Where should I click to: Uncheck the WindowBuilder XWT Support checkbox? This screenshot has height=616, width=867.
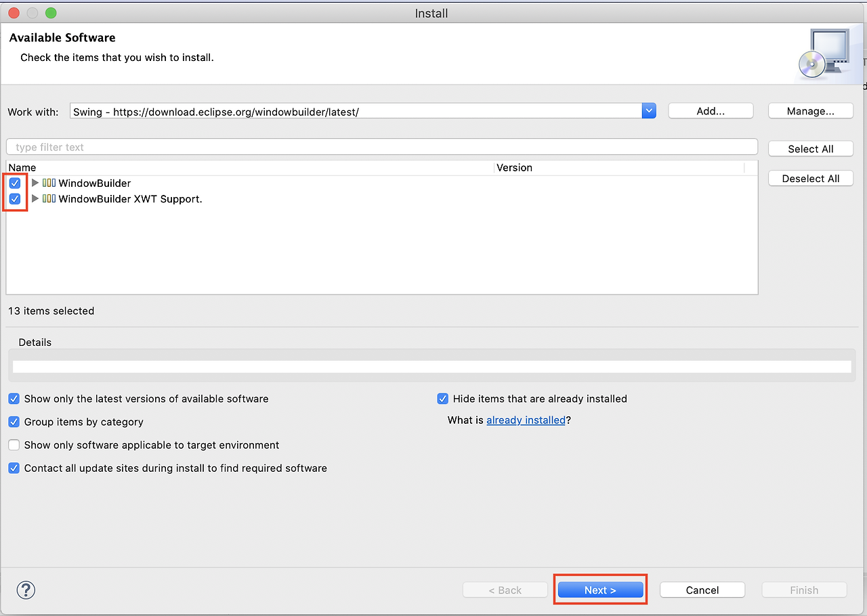click(x=15, y=199)
